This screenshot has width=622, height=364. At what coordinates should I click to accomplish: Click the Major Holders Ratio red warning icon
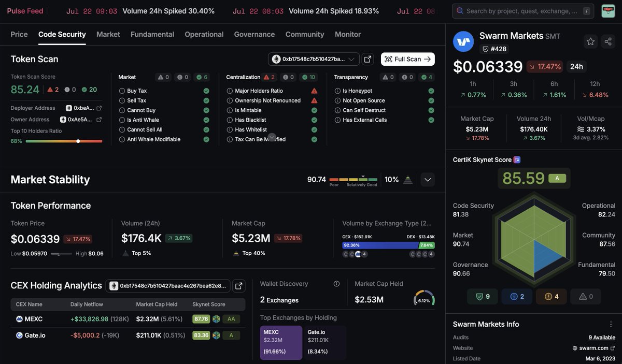pyautogui.click(x=314, y=91)
